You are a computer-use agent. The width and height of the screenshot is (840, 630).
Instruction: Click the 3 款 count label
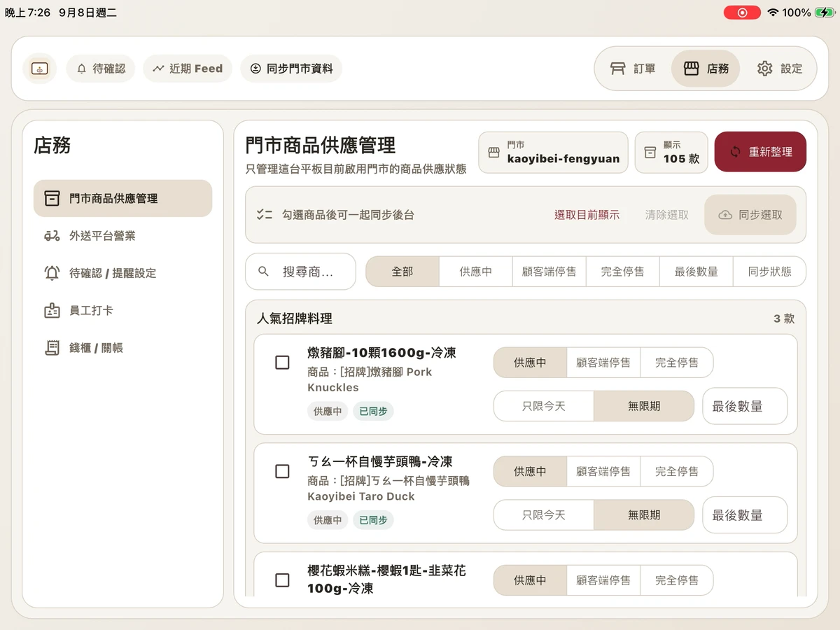784,318
